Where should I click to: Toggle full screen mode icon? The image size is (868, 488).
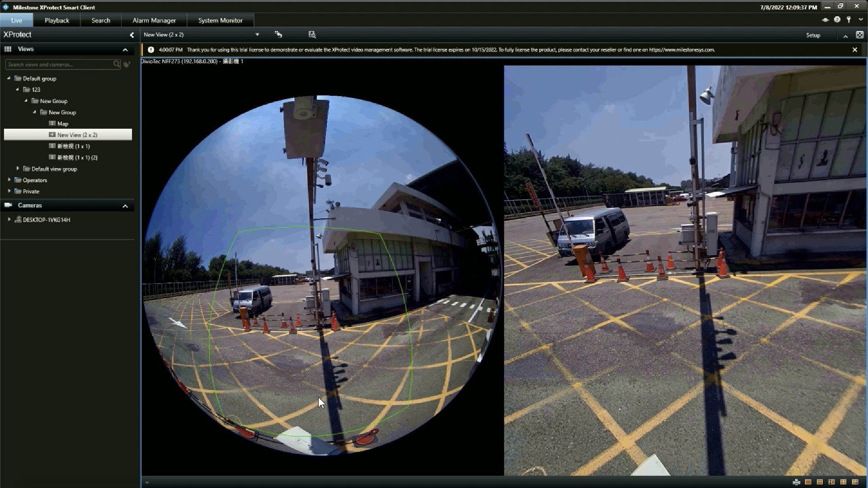pos(859,35)
